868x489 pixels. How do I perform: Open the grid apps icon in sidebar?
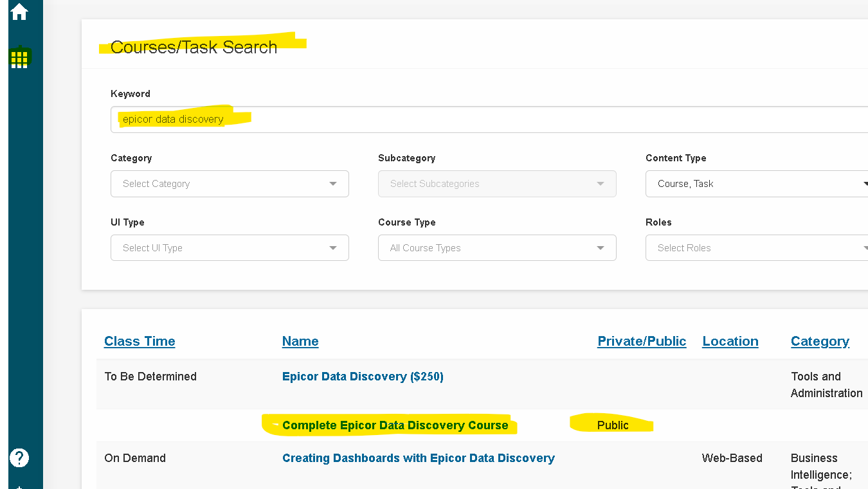click(19, 58)
